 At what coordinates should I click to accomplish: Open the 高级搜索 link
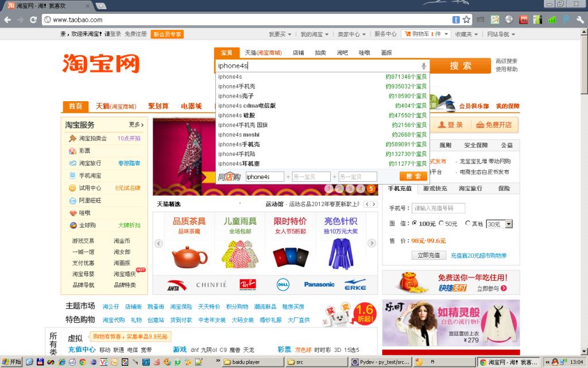(x=506, y=61)
